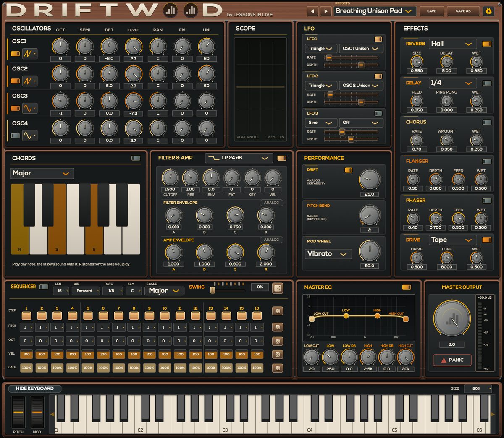Viewport: 504px width, 438px height.
Task: Disable the Reverb effect switch
Action: click(x=487, y=44)
